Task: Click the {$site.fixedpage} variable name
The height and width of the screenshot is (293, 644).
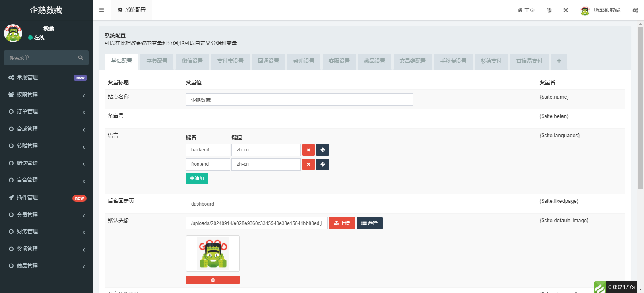Action: pyautogui.click(x=559, y=201)
